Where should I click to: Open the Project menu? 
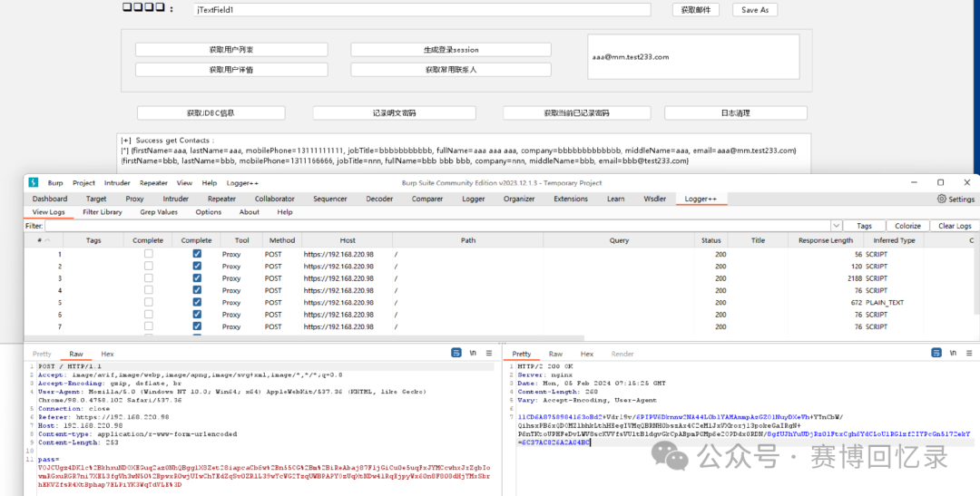click(83, 183)
